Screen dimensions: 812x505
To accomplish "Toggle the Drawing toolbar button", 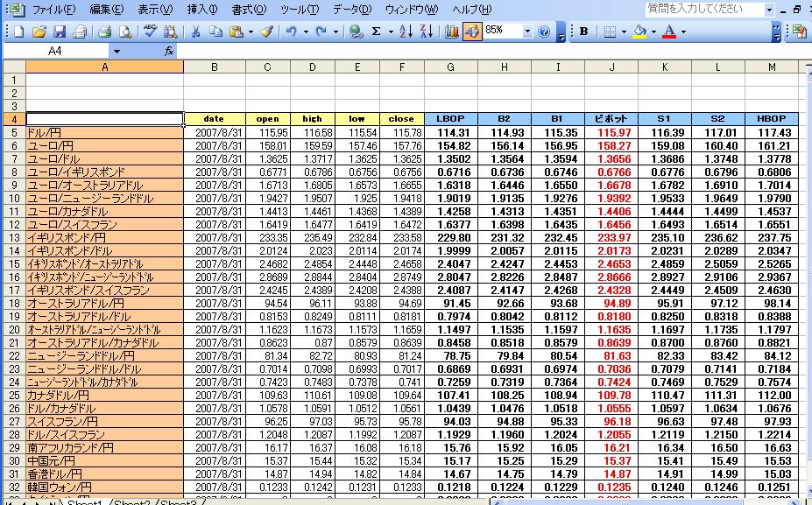I will pos(472,32).
